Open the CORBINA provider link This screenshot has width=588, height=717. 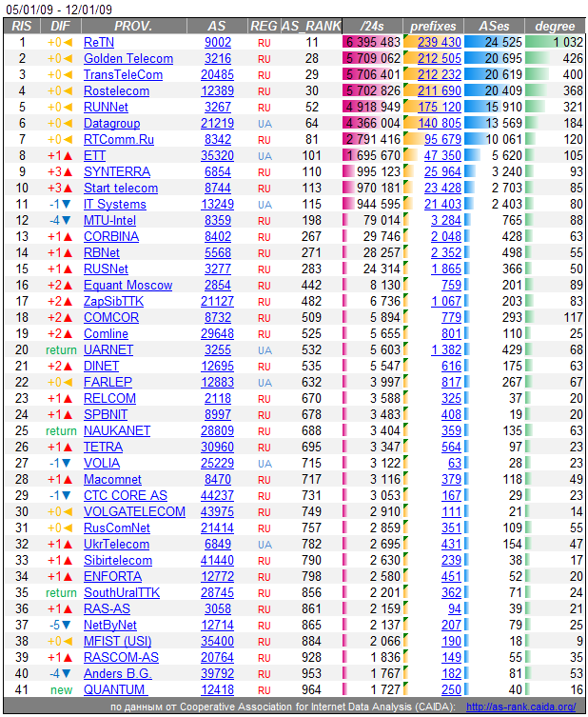(x=111, y=237)
